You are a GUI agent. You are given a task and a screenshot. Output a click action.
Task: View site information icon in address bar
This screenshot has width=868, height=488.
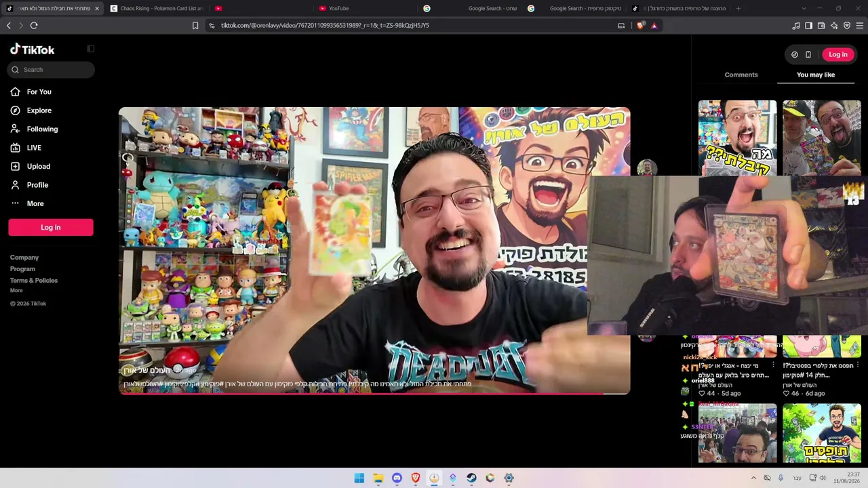[x=212, y=25]
